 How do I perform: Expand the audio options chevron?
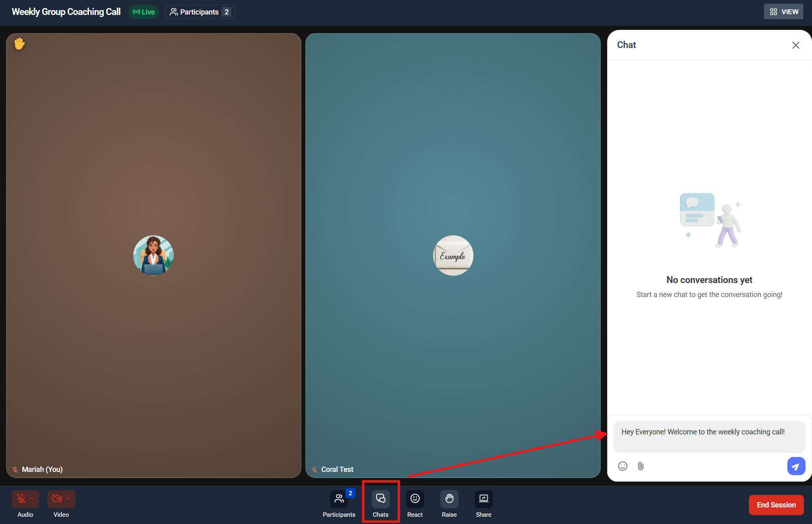(32, 499)
